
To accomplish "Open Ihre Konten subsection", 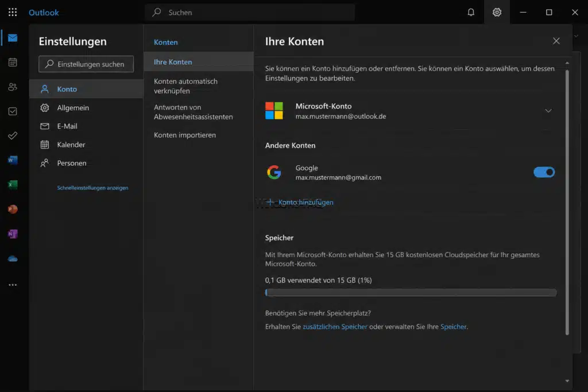I will tap(199, 62).
